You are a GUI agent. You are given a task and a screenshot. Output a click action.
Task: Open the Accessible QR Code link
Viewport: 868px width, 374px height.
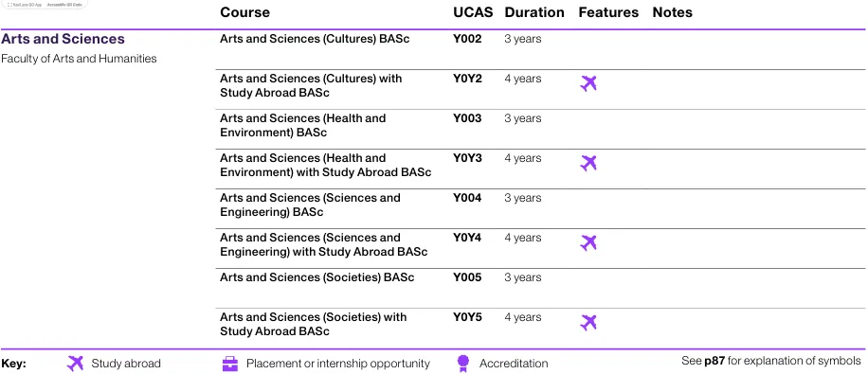click(64, 4)
